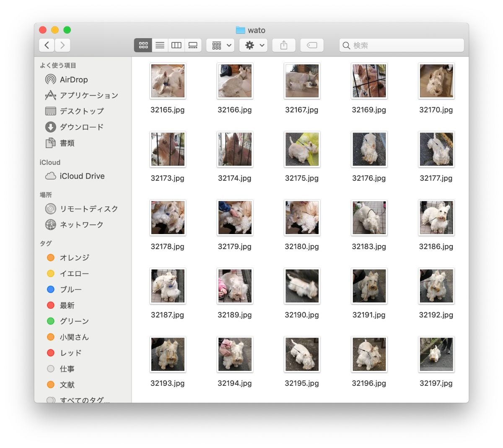
Task: Click the file name 32195.jpg
Action: point(302,383)
